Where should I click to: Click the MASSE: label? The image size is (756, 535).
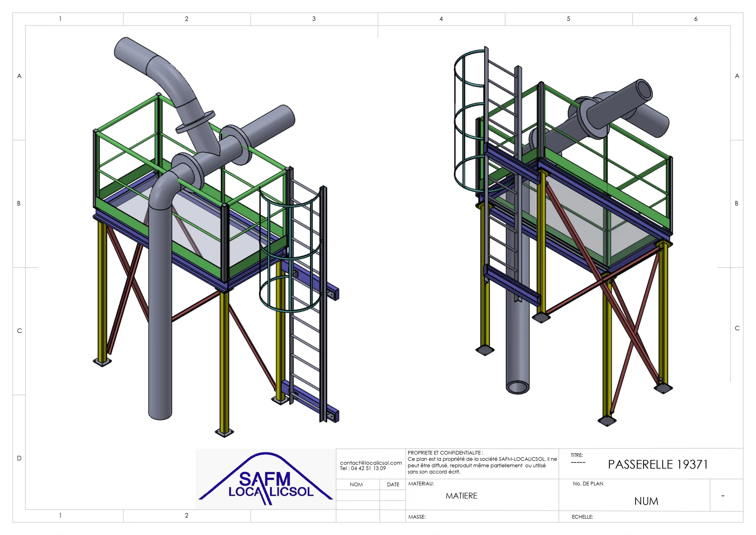tap(417, 517)
